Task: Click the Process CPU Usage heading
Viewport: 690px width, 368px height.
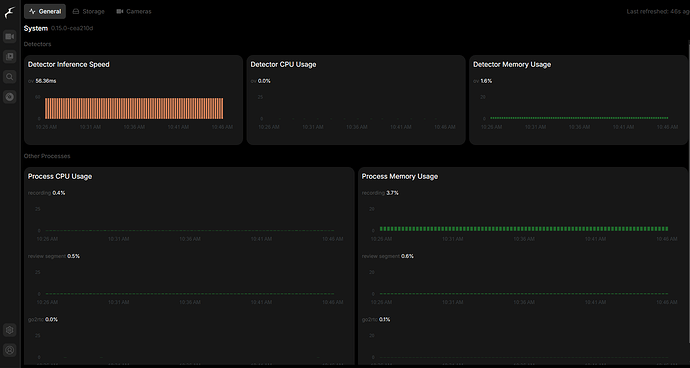Action: pos(60,176)
